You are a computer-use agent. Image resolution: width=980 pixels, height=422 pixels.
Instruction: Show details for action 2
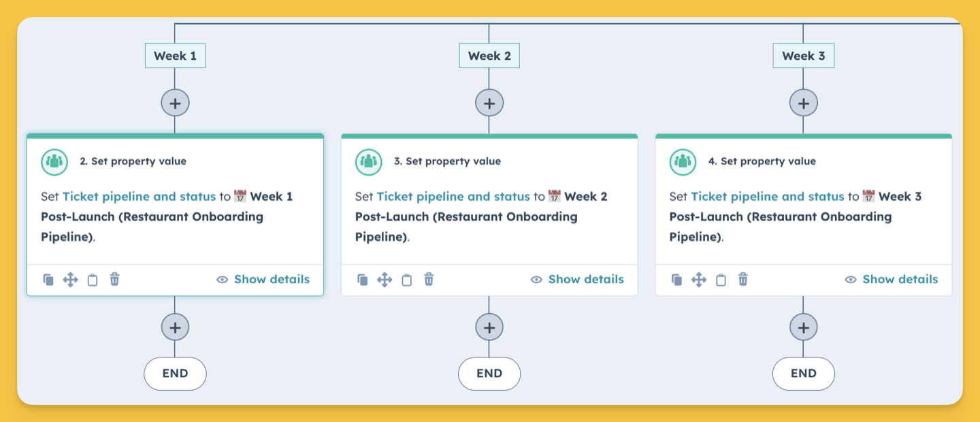click(263, 279)
